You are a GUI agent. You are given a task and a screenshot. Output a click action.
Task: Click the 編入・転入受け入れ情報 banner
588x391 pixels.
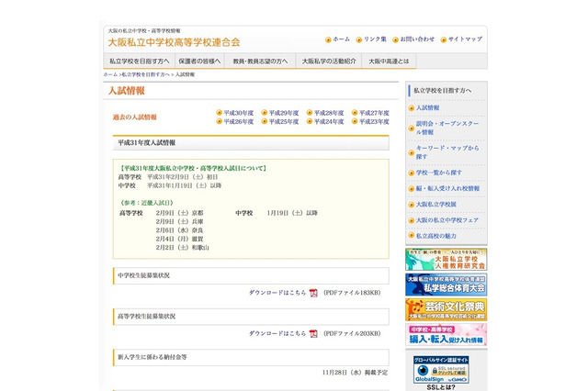(x=446, y=334)
